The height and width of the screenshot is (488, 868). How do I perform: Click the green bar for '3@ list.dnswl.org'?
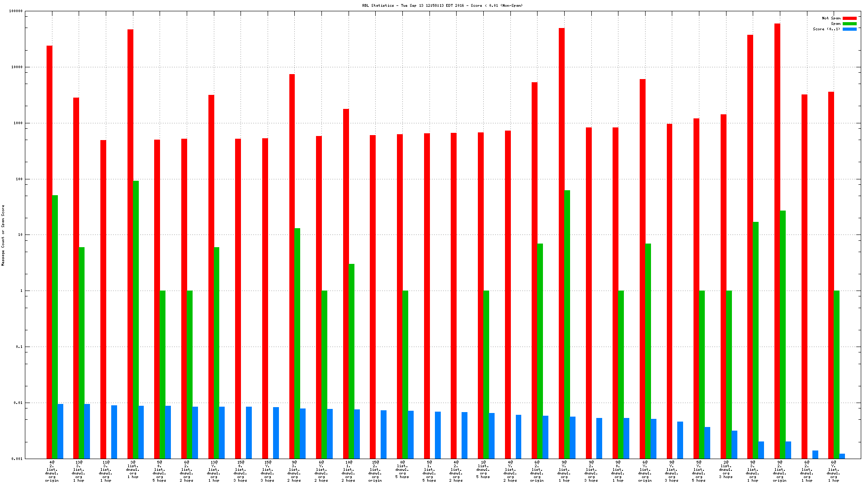click(136, 319)
